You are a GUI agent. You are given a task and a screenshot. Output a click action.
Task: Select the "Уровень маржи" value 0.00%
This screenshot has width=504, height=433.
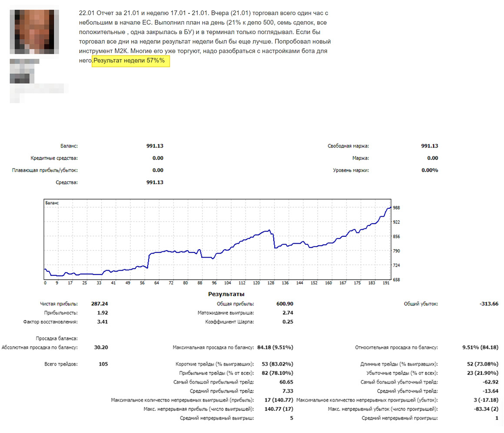coord(429,170)
